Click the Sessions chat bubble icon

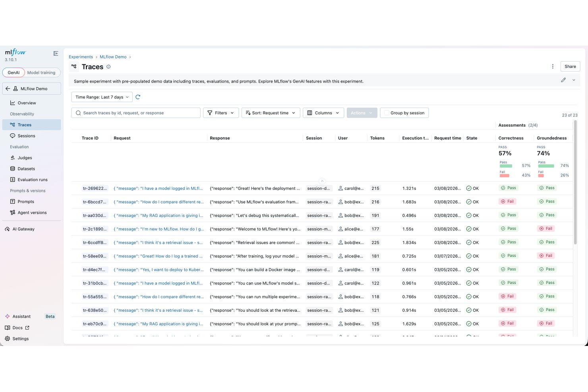click(x=13, y=136)
